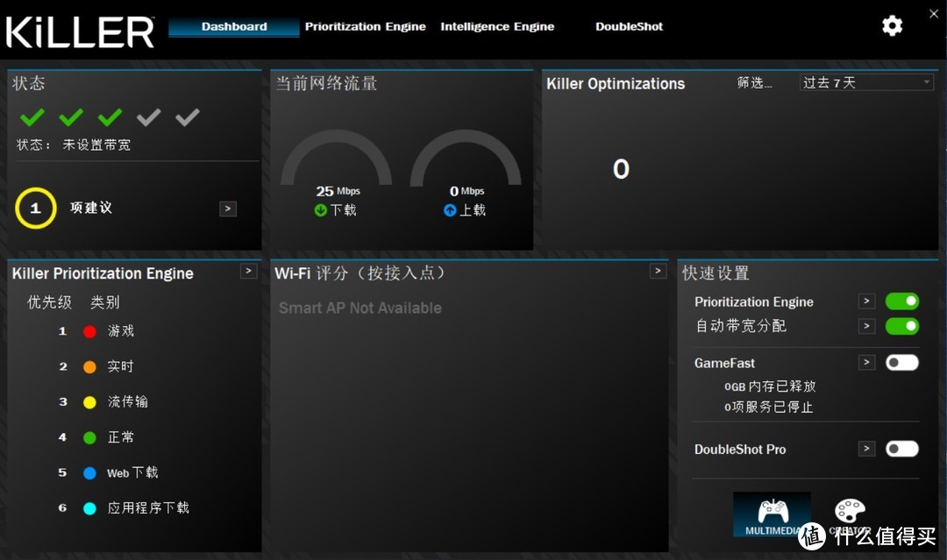Open the 过去 7 天 filter dropdown
The height and width of the screenshot is (560, 947).
(866, 82)
